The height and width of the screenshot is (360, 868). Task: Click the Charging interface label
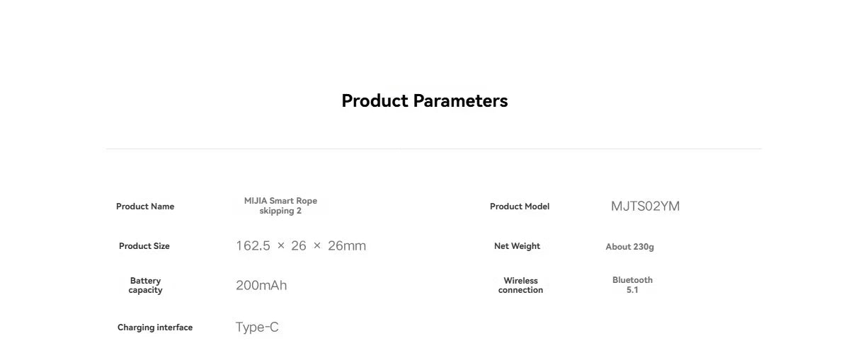tap(155, 327)
